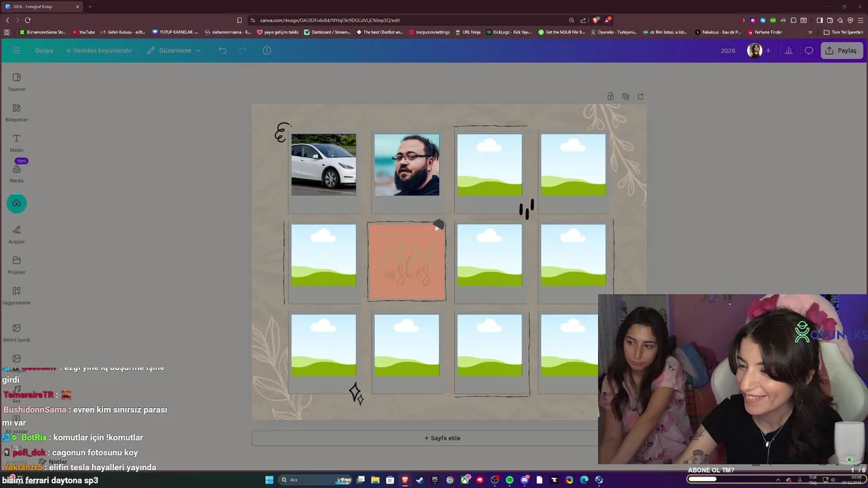Image resolution: width=868 pixels, height=488 pixels.
Task: Click the 2026 design title field
Action: pos(728,50)
